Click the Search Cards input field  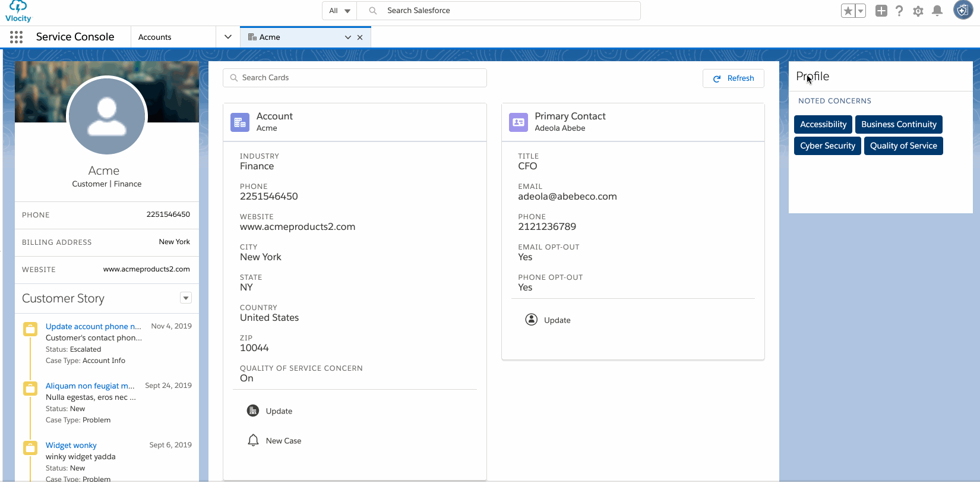(x=355, y=78)
